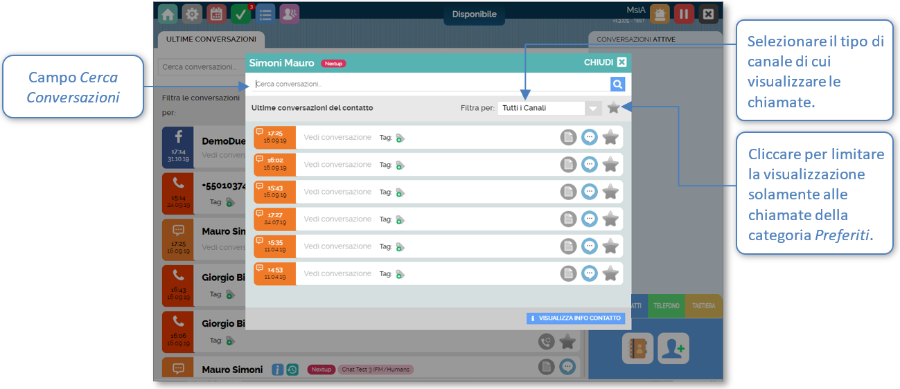
Task: Add a tag on the 17:25 16.09.19 row
Action: pyautogui.click(x=399, y=138)
